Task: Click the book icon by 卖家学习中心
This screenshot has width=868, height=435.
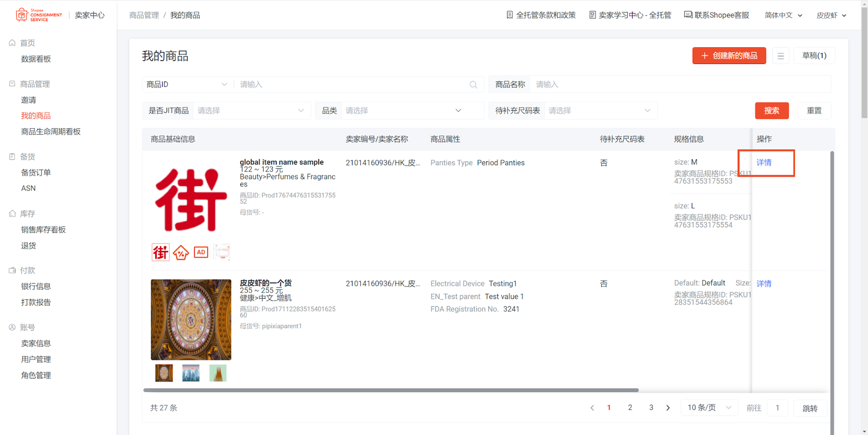Action: 592,15
